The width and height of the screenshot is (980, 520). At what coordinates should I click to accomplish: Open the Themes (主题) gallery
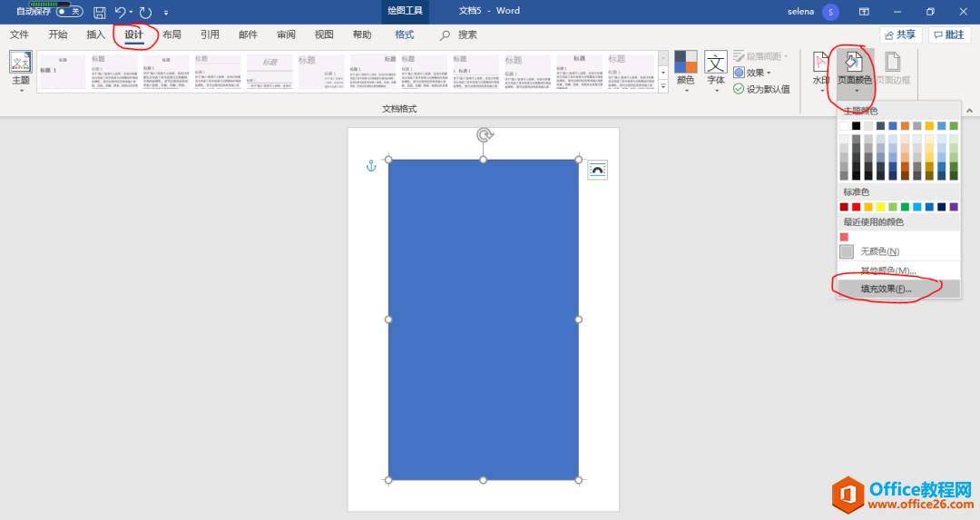20,72
